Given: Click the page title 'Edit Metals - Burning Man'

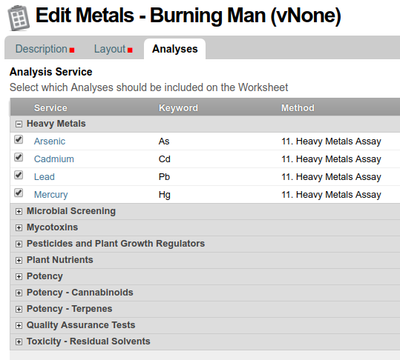Looking at the screenshot, I should click(x=189, y=16).
